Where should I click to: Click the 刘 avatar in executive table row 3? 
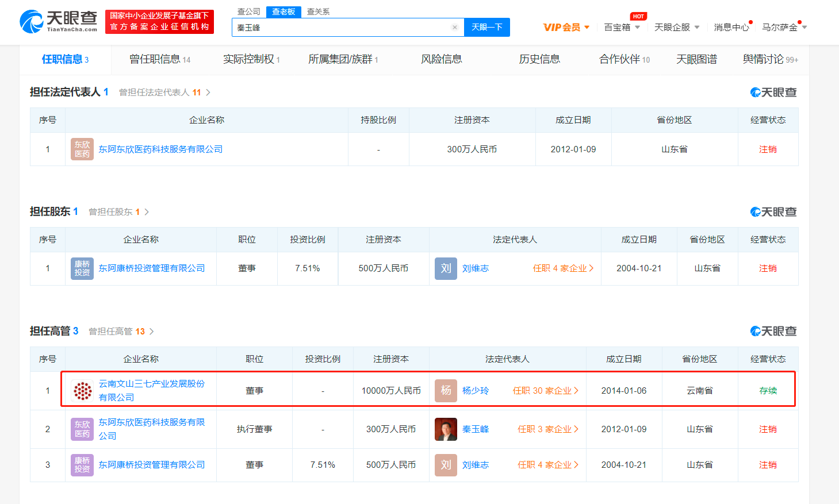pyautogui.click(x=446, y=465)
